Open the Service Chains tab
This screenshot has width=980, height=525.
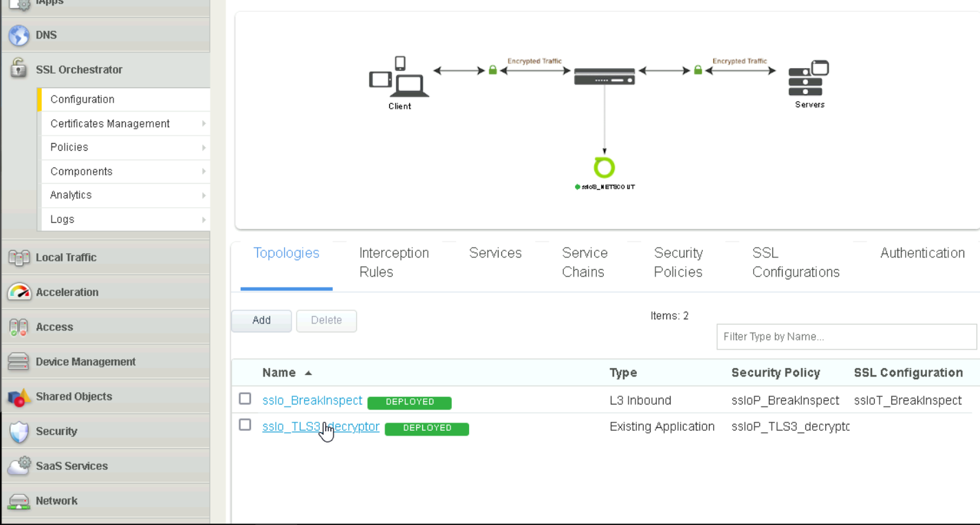pyautogui.click(x=584, y=262)
